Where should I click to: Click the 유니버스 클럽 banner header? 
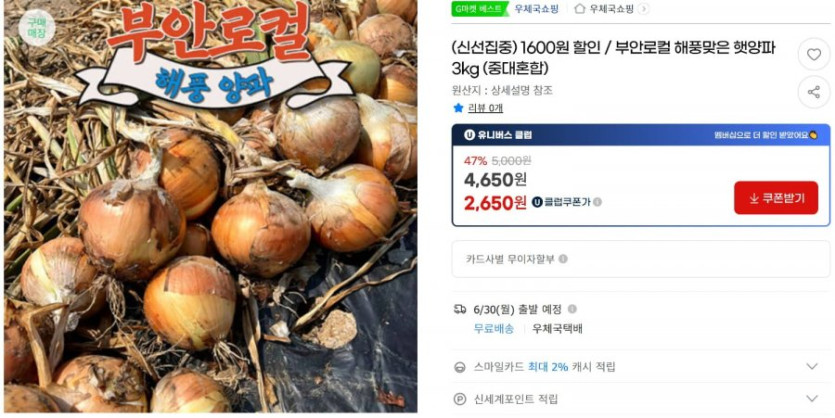[641, 135]
